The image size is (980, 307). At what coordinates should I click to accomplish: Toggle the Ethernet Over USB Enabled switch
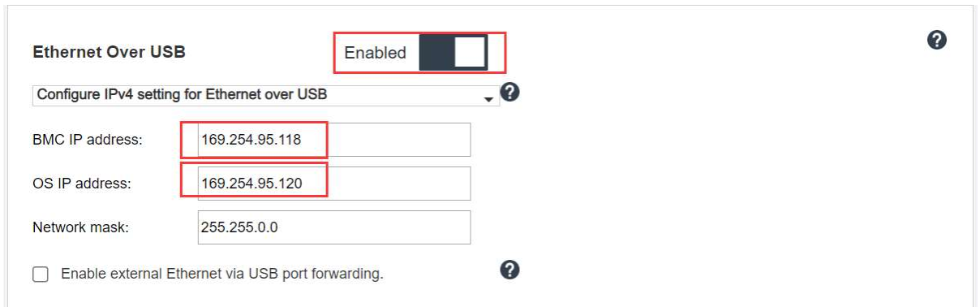coord(453,53)
